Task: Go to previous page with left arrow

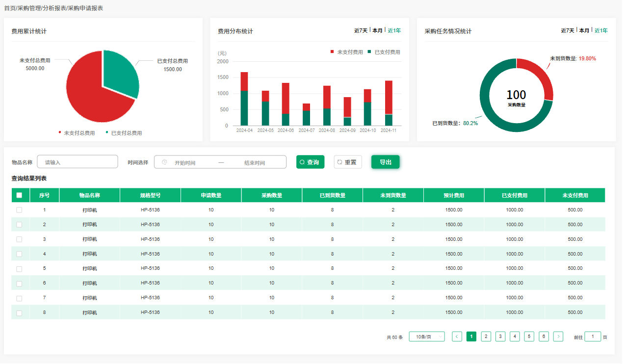Action: 457,337
